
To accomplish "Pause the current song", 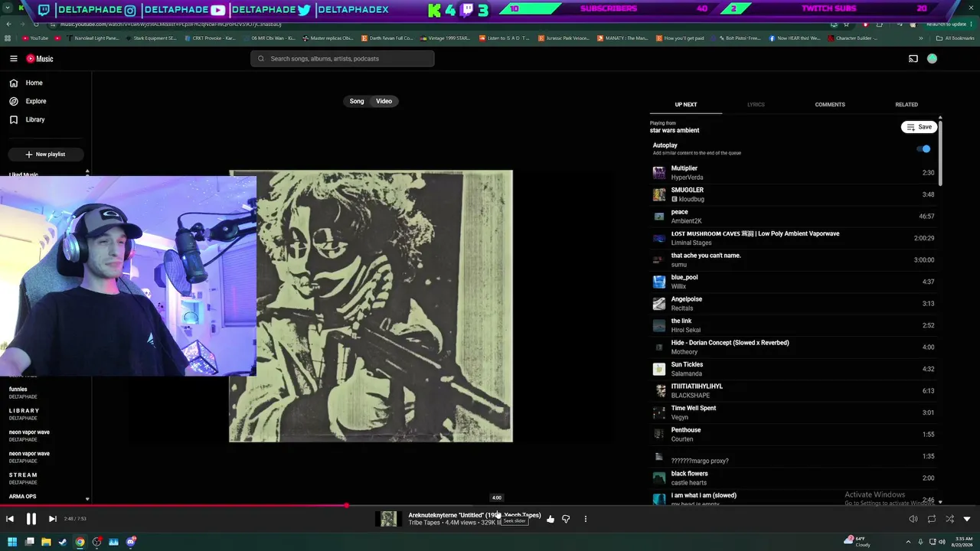I will pos(31,519).
